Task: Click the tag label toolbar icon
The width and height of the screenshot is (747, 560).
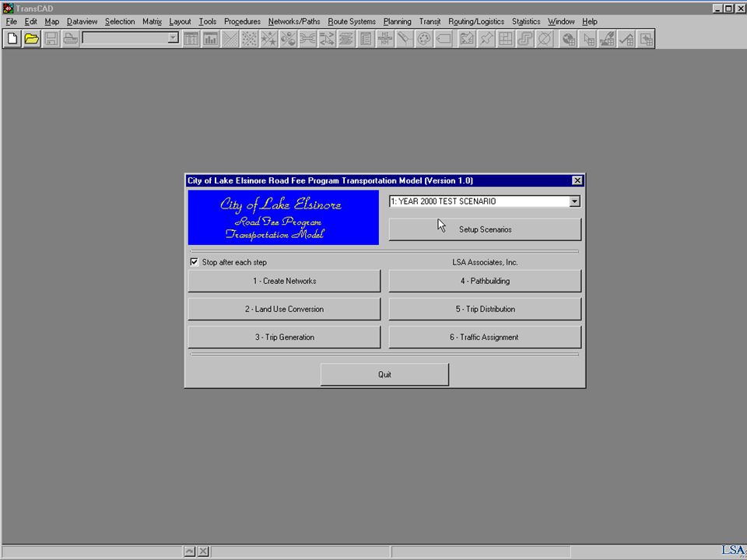Action: 444,39
